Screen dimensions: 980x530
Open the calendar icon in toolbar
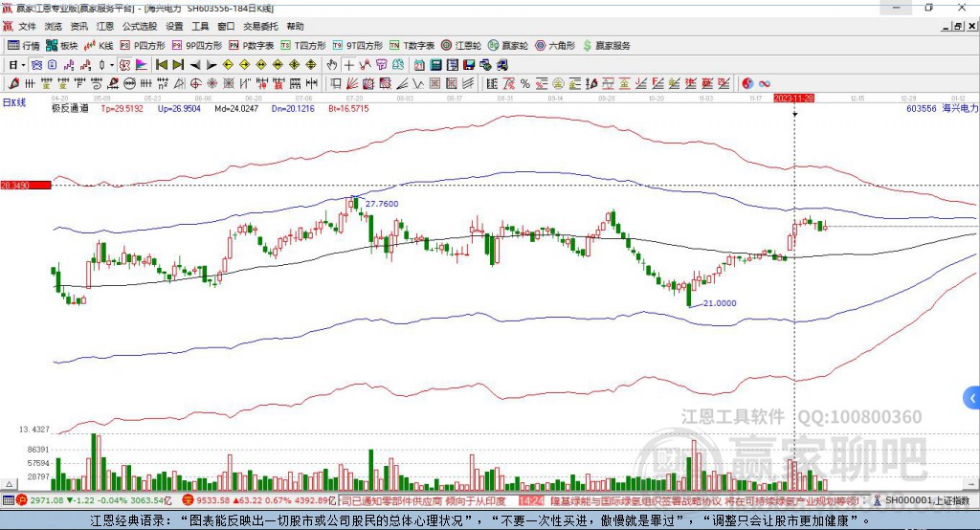coord(419,65)
